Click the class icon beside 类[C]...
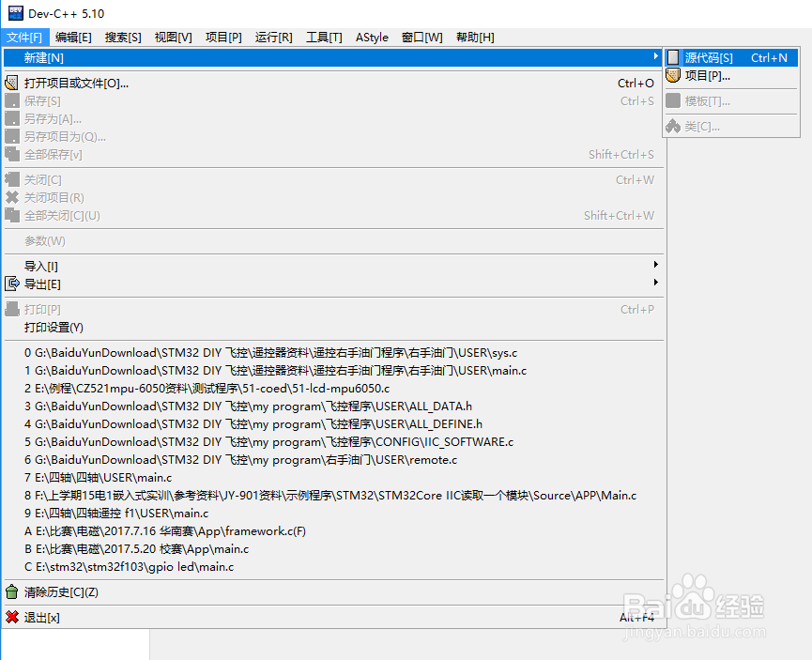Image resolution: width=812 pixels, height=660 pixels. point(673,126)
